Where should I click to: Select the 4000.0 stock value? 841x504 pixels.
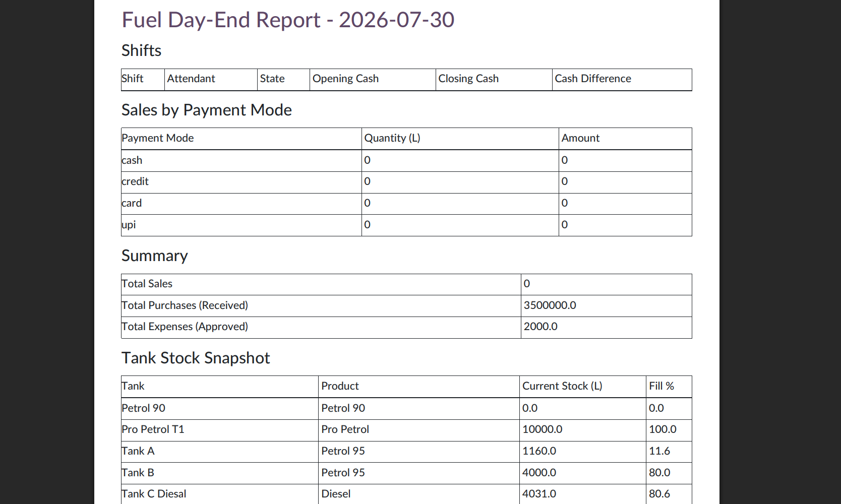coord(539,473)
